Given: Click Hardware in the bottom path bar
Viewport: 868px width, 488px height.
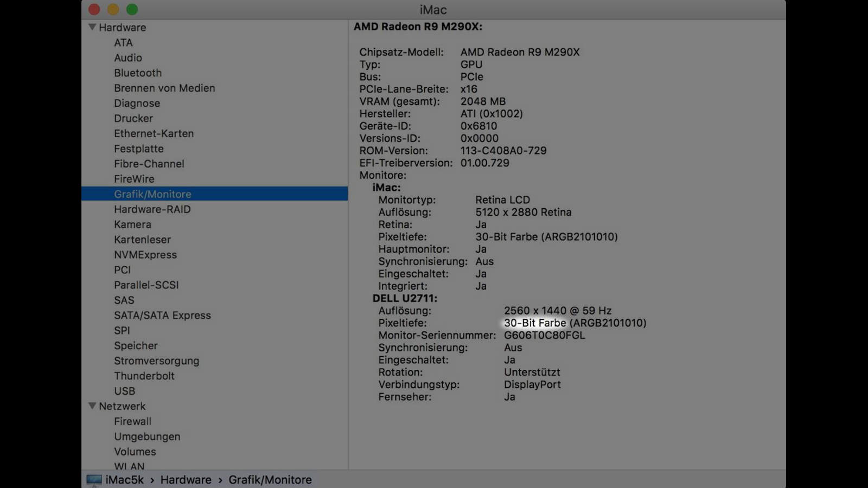Looking at the screenshot, I should click(186, 480).
